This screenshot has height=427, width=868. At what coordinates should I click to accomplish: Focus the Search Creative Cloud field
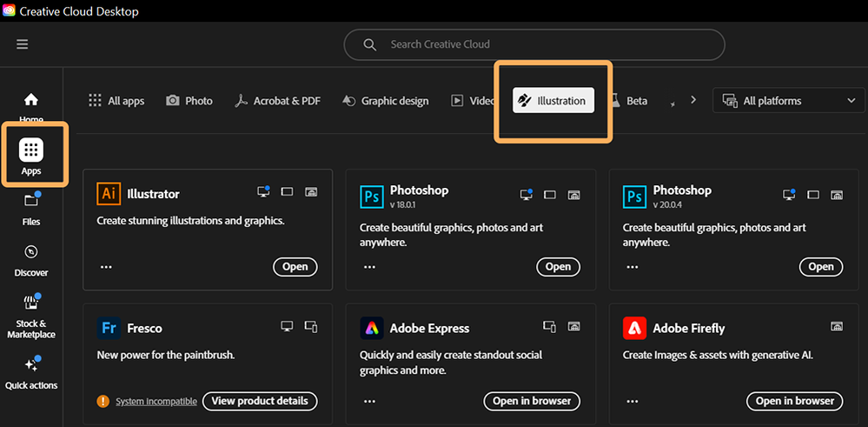click(534, 44)
